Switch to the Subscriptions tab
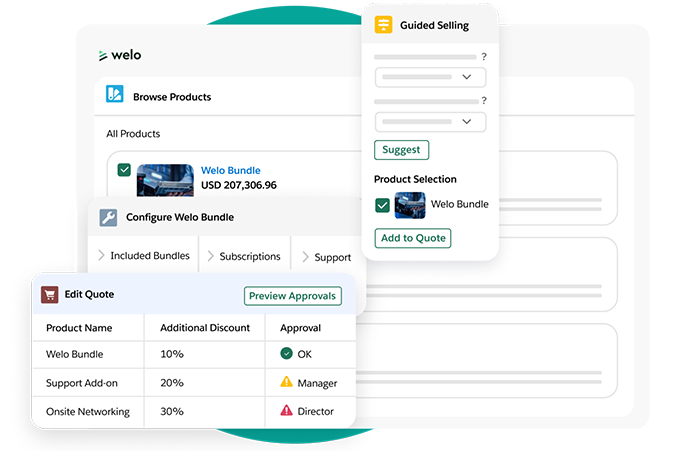This screenshot has width=676, height=451. click(250, 257)
